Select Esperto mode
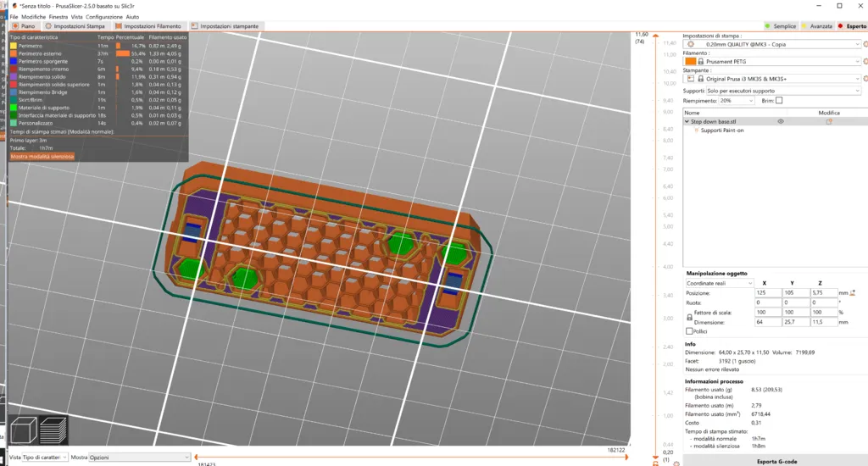This screenshot has height=466, width=868. pos(852,26)
